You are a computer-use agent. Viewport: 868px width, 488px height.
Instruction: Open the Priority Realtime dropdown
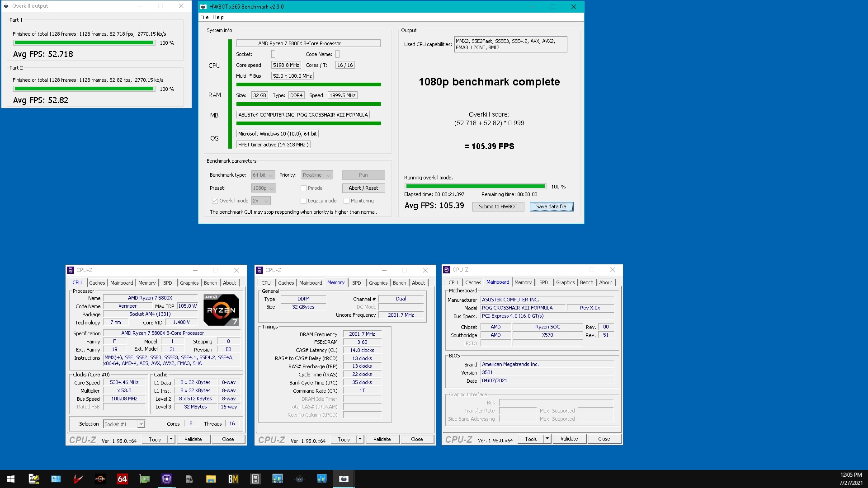317,175
